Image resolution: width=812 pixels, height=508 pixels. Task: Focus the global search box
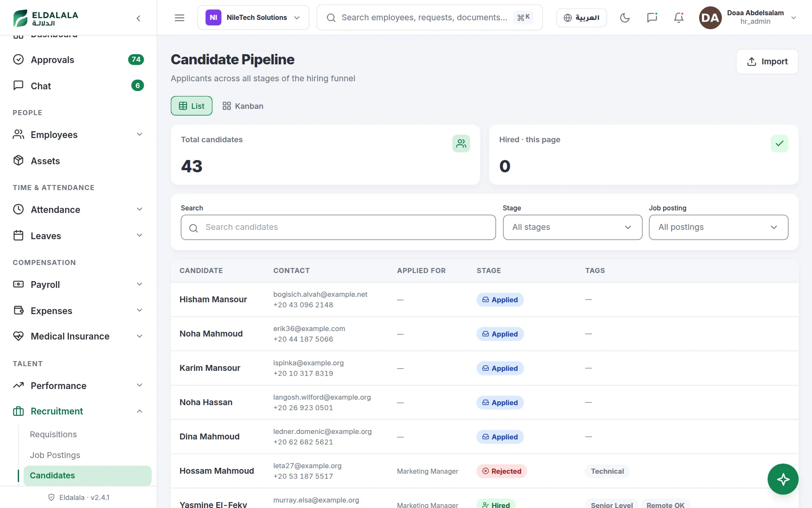(430, 18)
